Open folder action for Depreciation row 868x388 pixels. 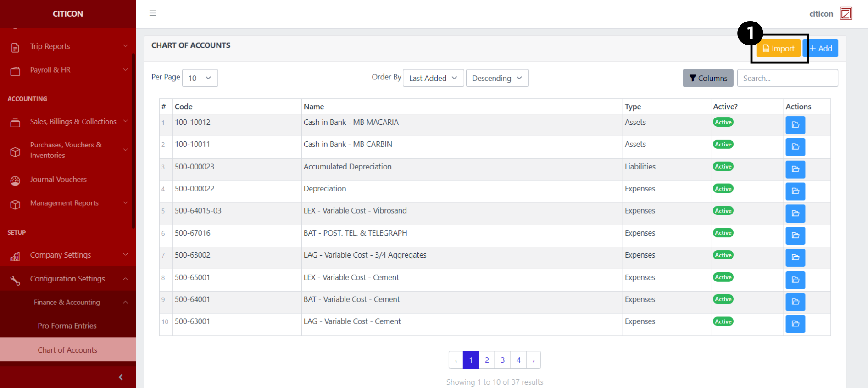click(x=795, y=191)
